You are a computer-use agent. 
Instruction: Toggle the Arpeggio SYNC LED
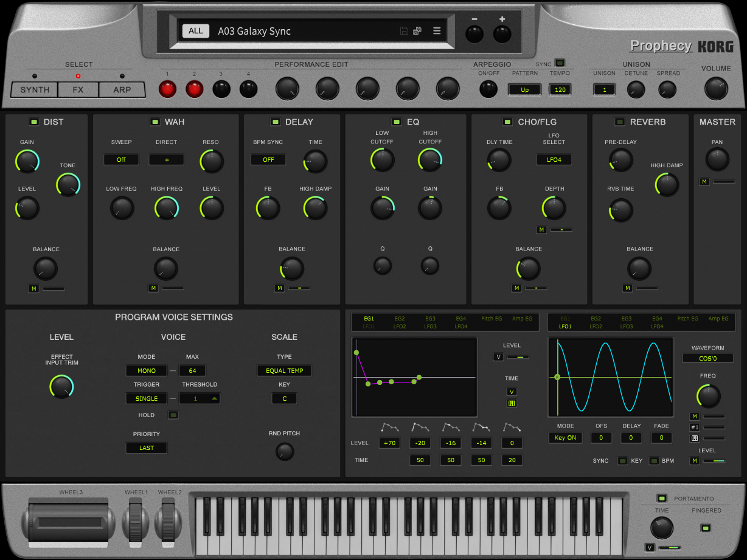(560, 63)
